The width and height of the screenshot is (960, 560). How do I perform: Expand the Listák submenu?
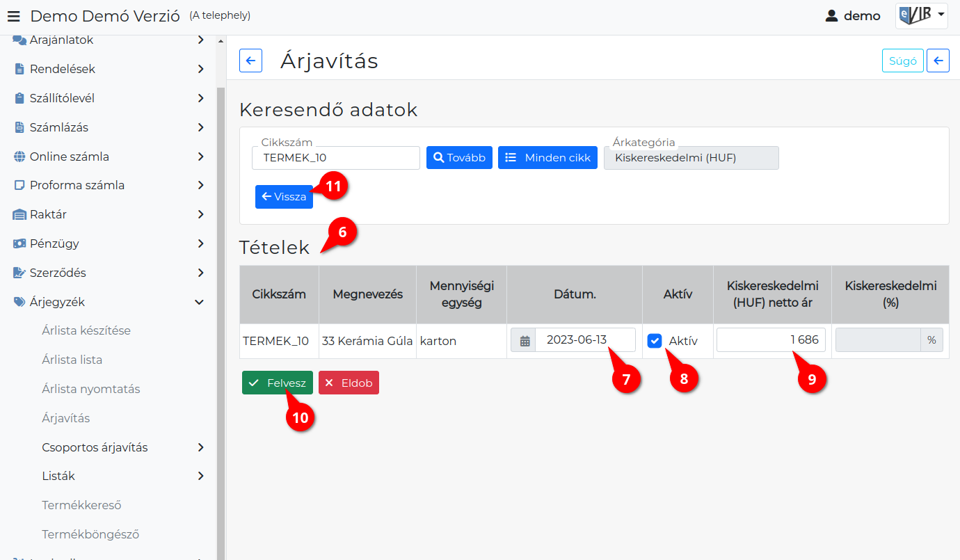(200, 476)
